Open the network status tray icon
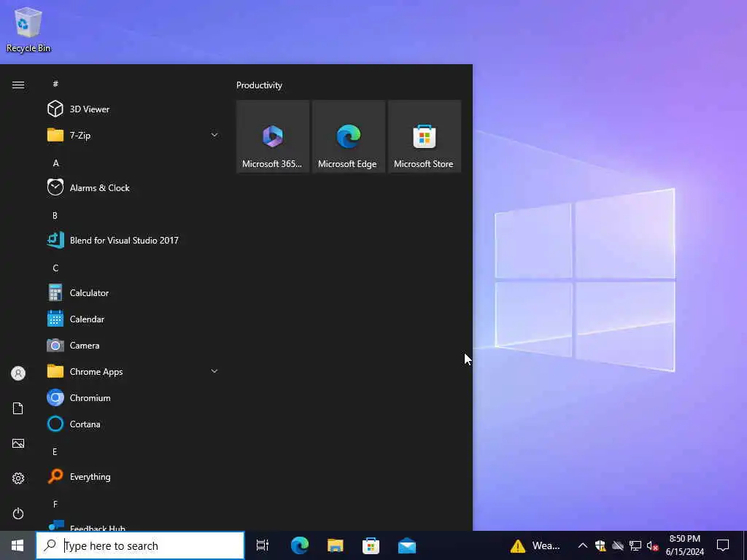The height and width of the screenshot is (560, 747). point(635,545)
